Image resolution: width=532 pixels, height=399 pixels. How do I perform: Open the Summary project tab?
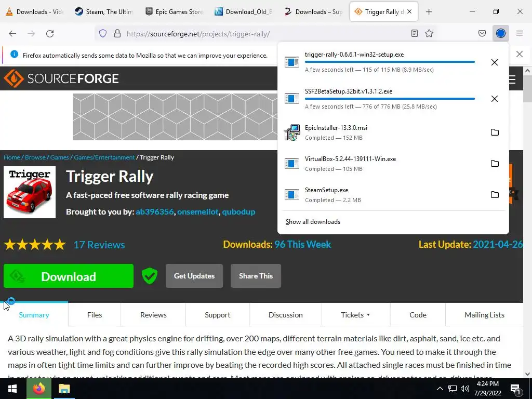(x=34, y=315)
